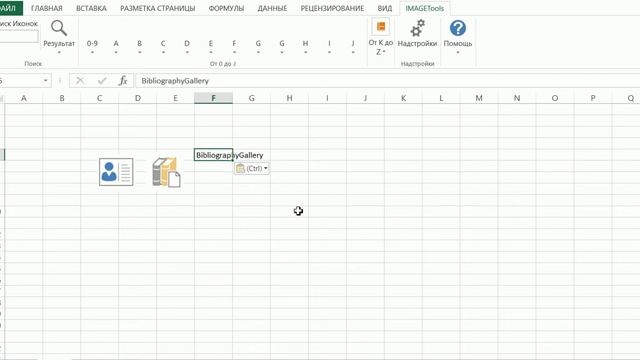Select the IMAGETools ribbon tab
The height and width of the screenshot is (360, 640).
(424, 8)
